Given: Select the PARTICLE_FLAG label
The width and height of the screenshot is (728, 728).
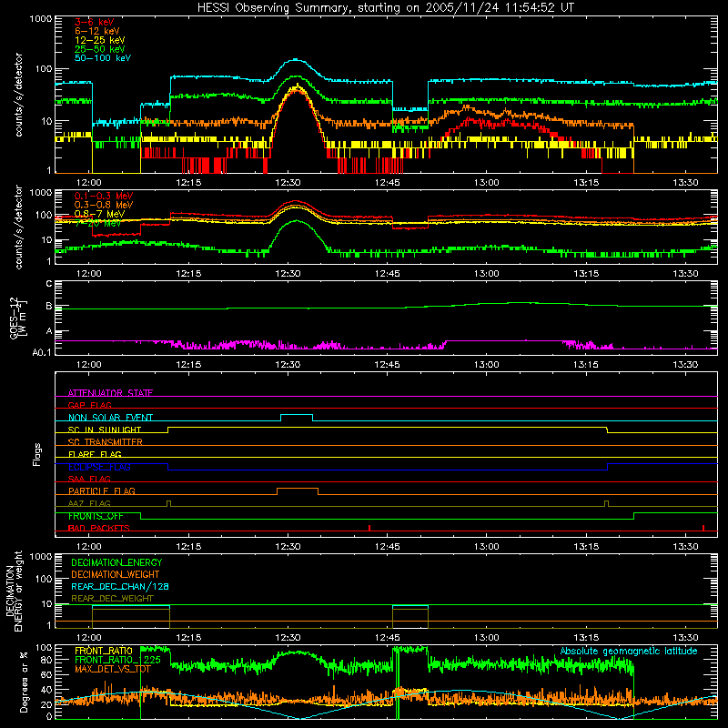Looking at the screenshot, I should pyautogui.click(x=102, y=490).
